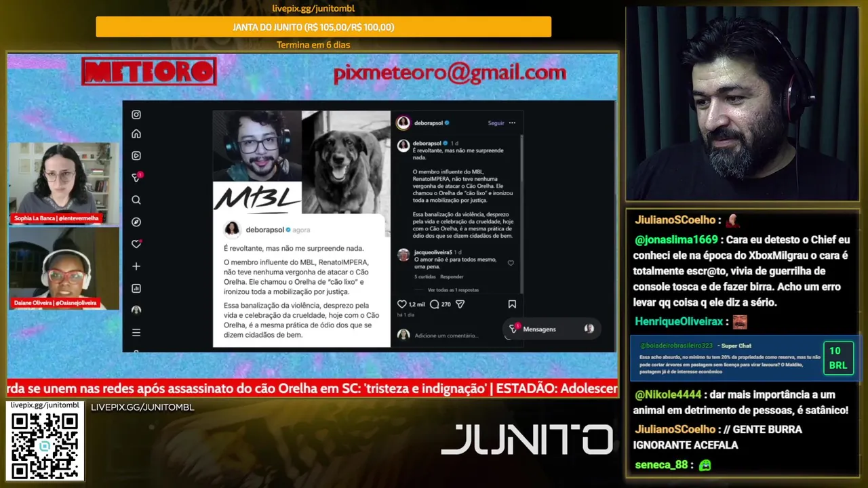Open deborapsol profile from post header
The width and height of the screenshot is (868, 488).
click(x=429, y=123)
